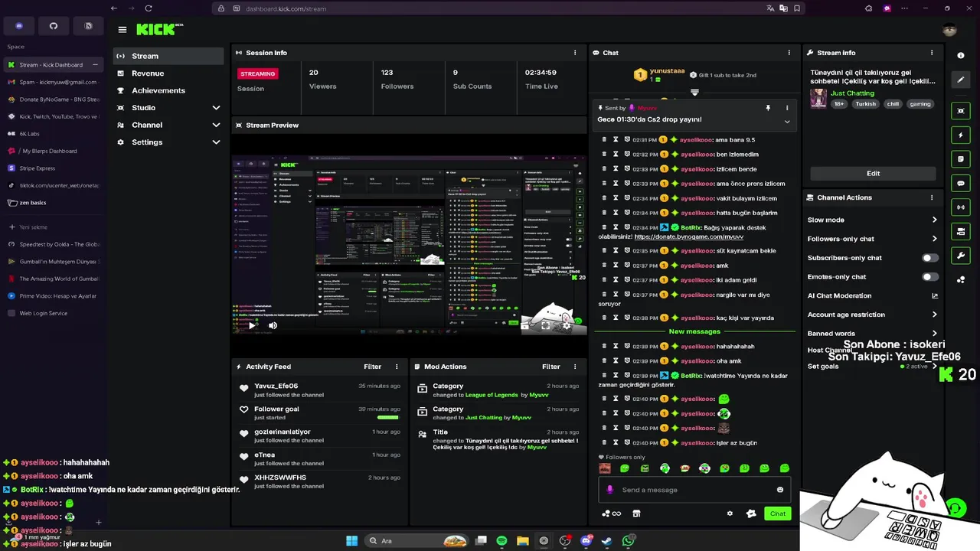Toggle the broadcast signal widget icon
The image size is (980, 551).
point(961,207)
